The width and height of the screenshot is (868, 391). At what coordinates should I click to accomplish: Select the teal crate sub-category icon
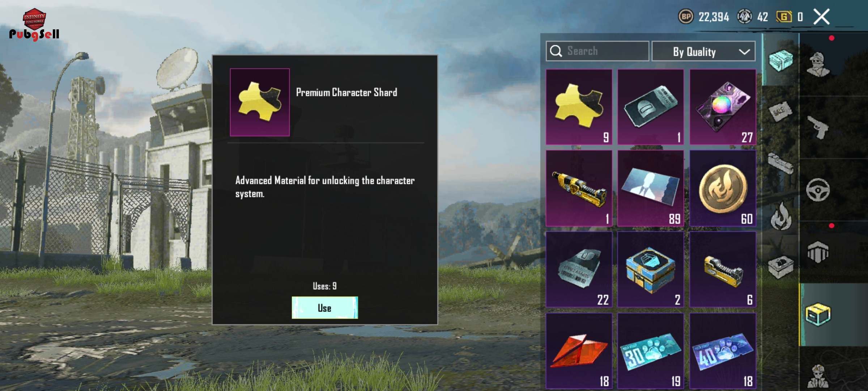(x=780, y=60)
